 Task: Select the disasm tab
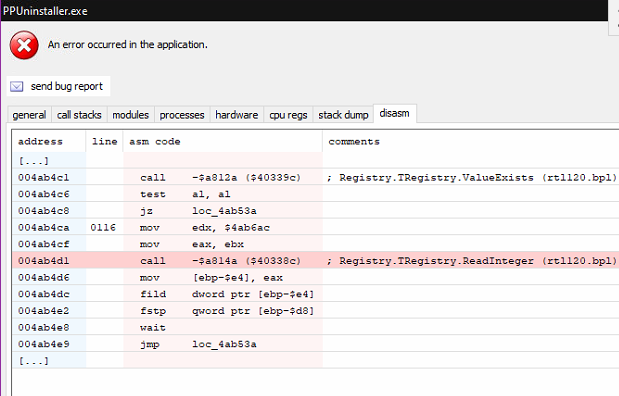[394, 114]
